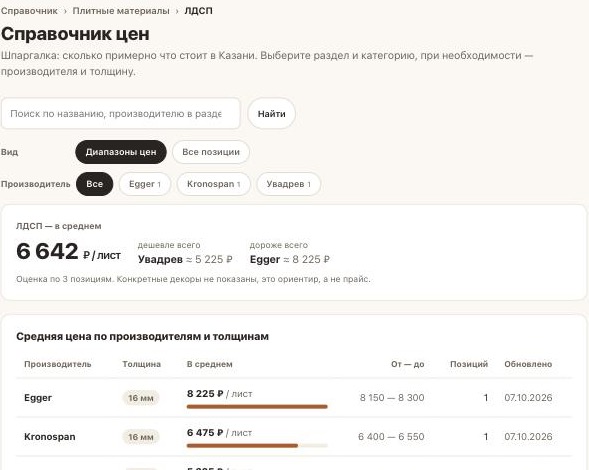
Task: Click the 8 150 — 8 300 range
Action: 392,398
